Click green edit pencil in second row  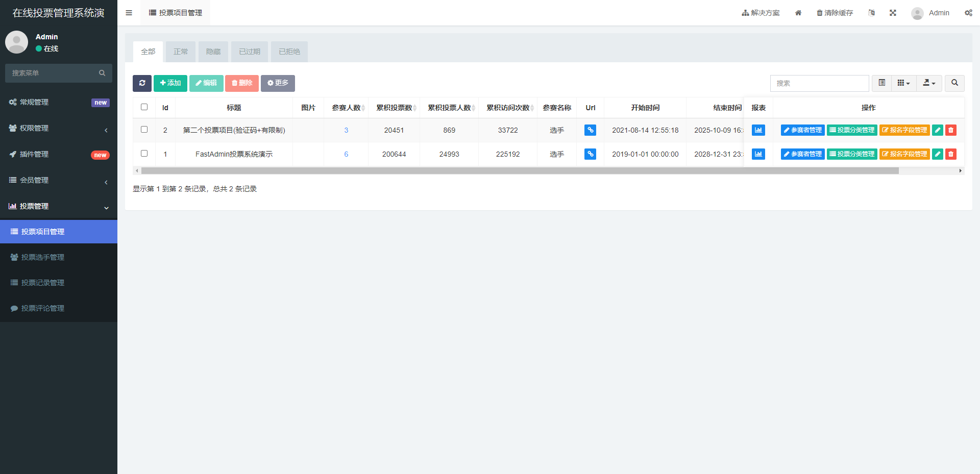[x=937, y=154]
